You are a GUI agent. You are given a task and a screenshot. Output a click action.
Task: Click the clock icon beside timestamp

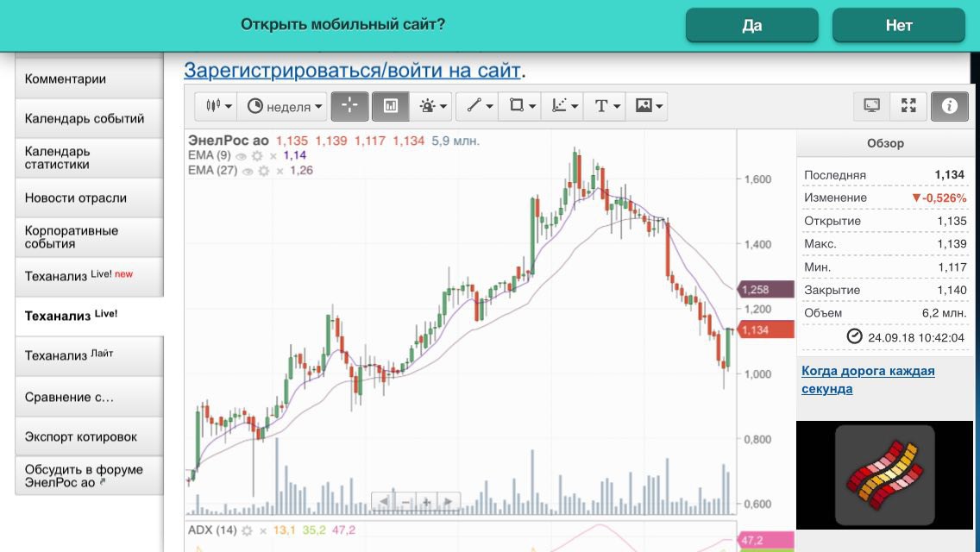tap(854, 336)
